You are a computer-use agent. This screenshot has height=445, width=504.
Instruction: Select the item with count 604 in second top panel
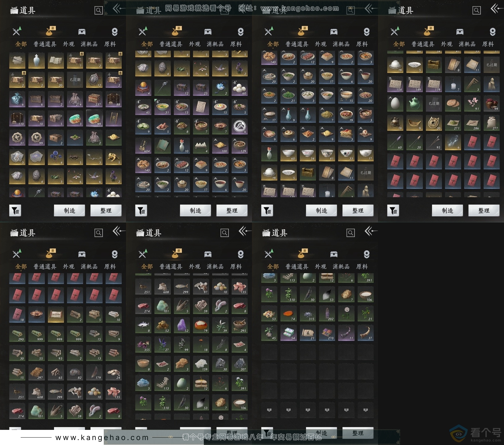coord(143,146)
